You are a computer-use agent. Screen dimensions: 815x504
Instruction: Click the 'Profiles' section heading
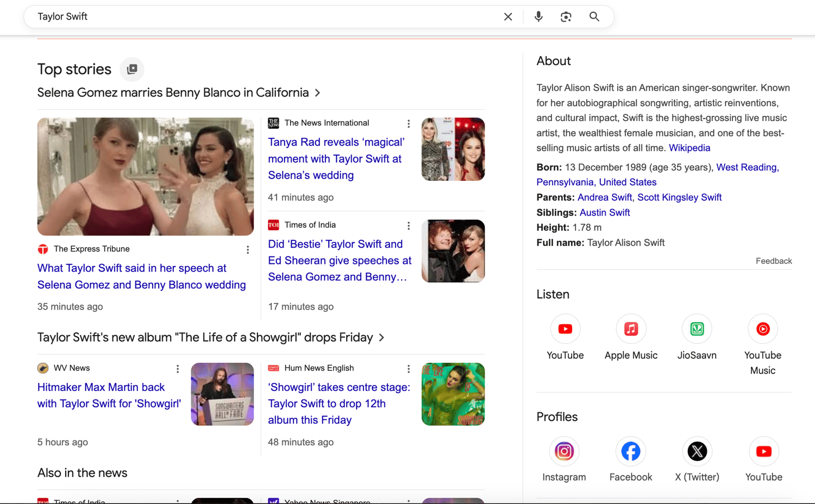click(557, 417)
